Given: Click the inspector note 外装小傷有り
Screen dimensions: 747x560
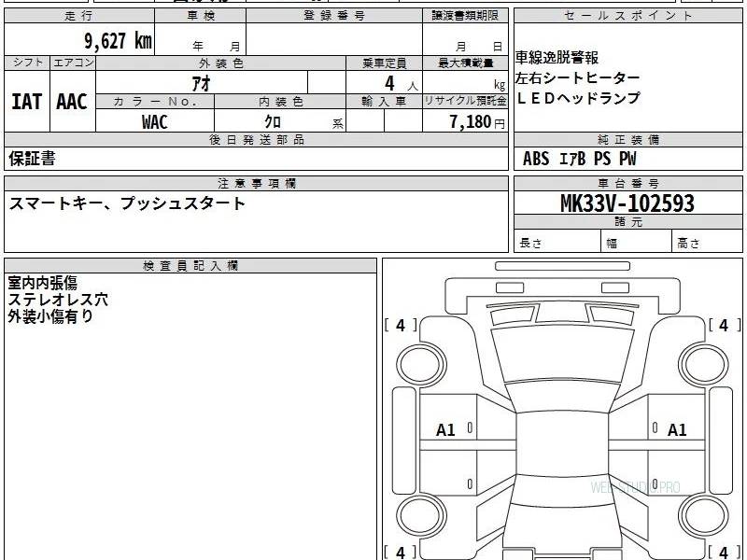Looking at the screenshot, I should point(50,316).
